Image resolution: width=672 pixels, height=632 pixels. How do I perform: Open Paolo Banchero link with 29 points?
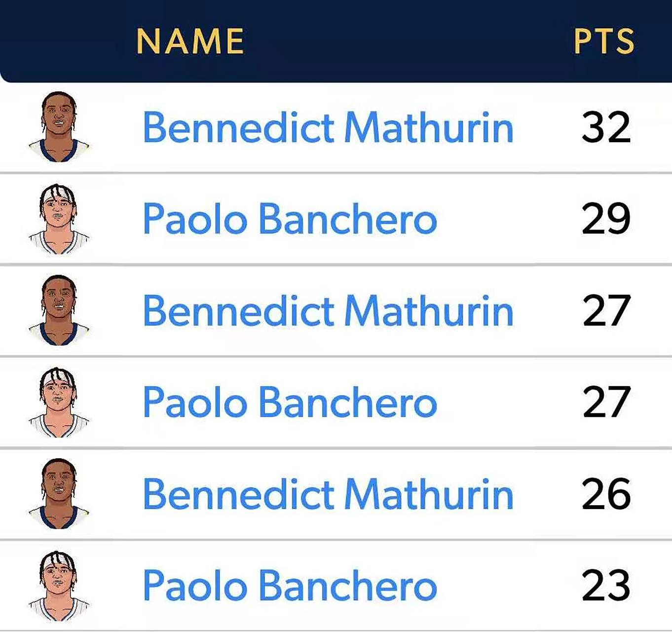[290, 219]
